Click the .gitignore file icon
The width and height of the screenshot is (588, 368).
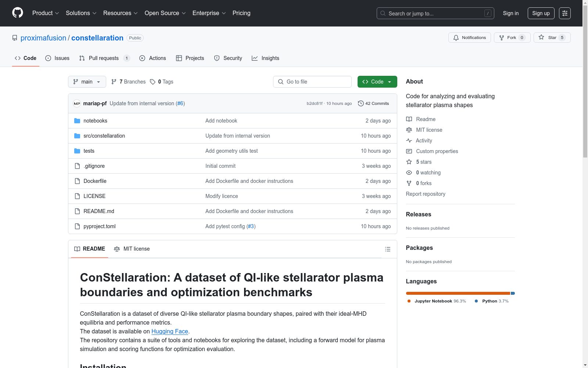77,166
